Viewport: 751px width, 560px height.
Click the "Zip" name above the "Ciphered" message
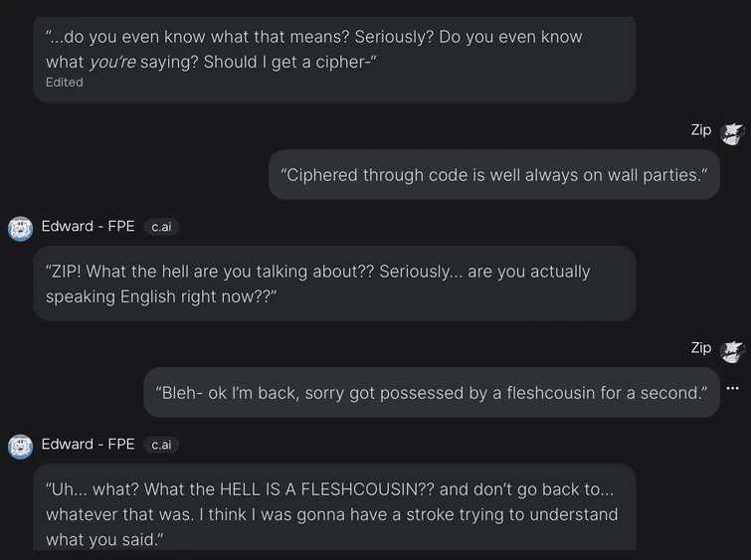[701, 130]
